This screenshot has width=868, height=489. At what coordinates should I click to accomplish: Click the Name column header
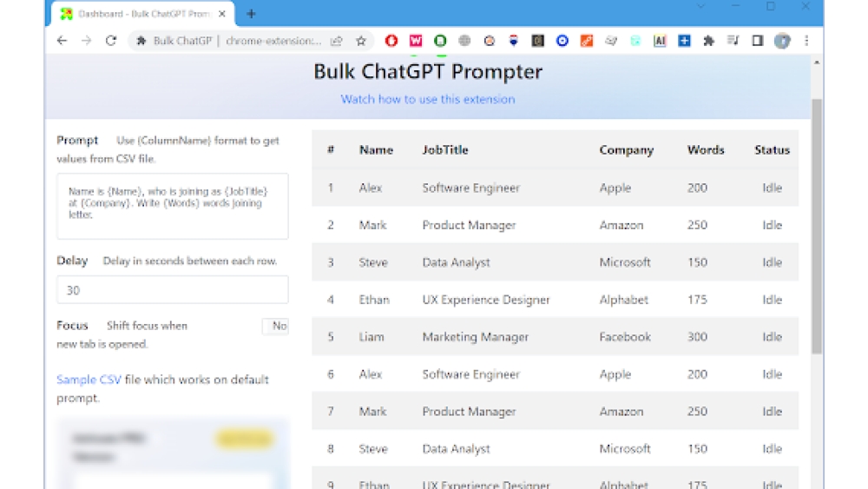pyautogui.click(x=376, y=149)
